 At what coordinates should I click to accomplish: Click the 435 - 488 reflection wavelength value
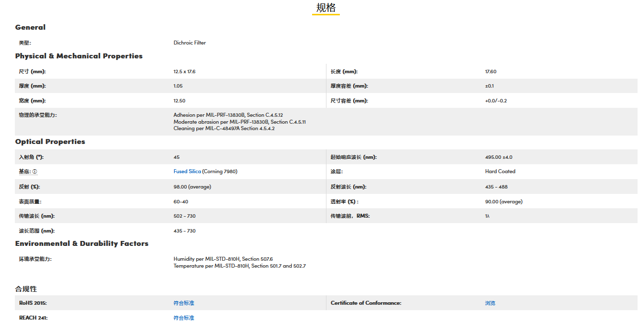pos(496,187)
